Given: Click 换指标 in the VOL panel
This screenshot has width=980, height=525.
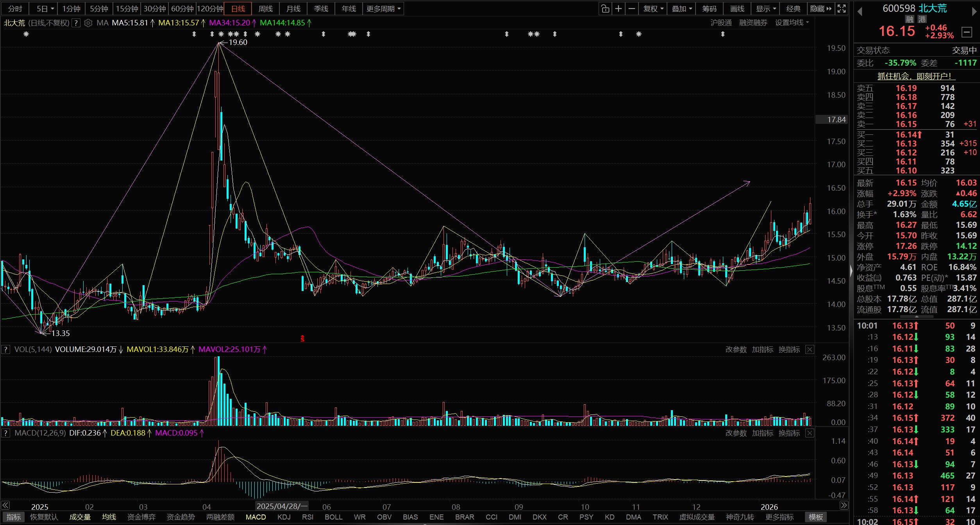Looking at the screenshot, I should [x=789, y=350].
